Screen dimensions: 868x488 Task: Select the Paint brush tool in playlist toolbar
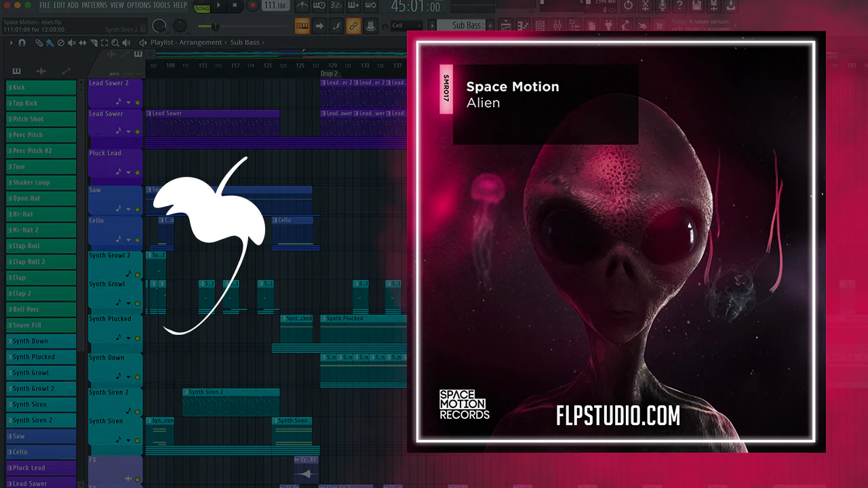(50, 43)
